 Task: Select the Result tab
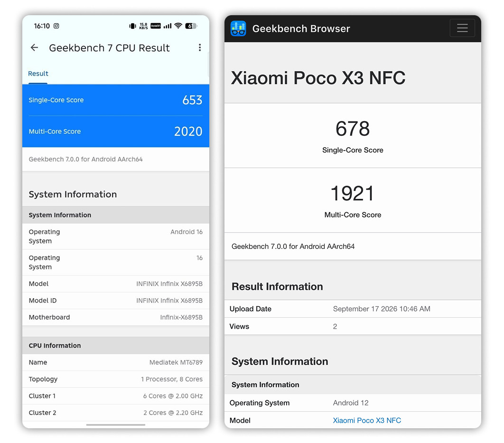click(38, 74)
